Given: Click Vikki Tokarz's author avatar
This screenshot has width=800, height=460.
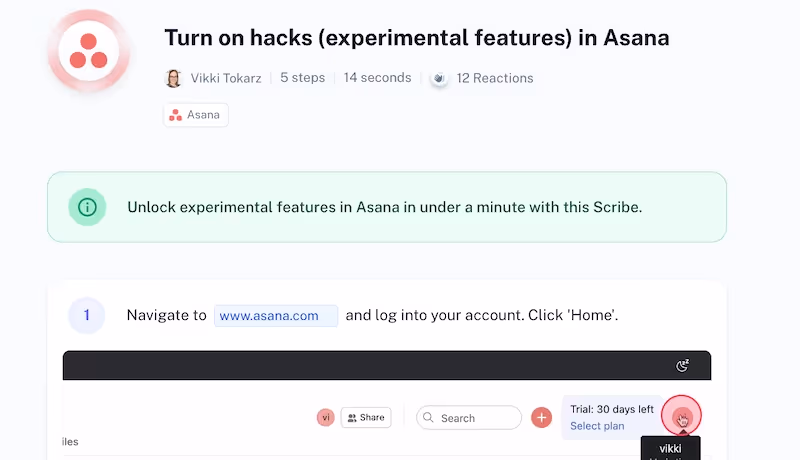Looking at the screenshot, I should 173,78.
